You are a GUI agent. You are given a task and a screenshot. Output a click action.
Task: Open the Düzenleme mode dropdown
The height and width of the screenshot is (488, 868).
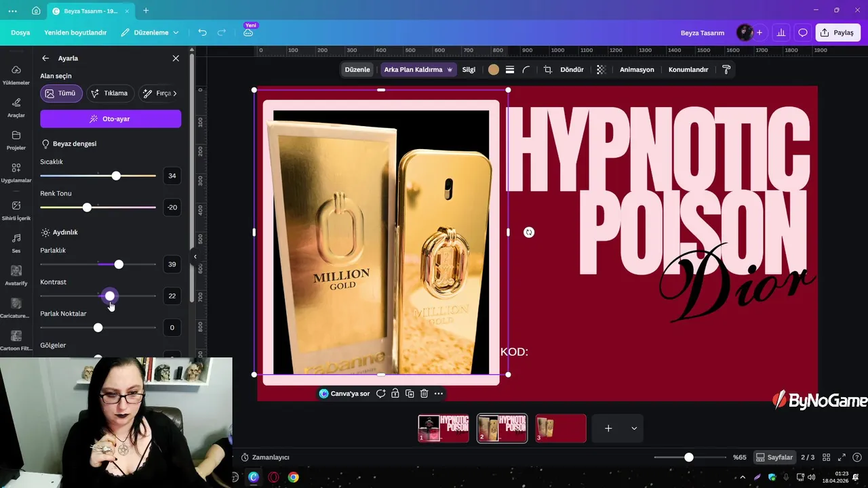[150, 33]
